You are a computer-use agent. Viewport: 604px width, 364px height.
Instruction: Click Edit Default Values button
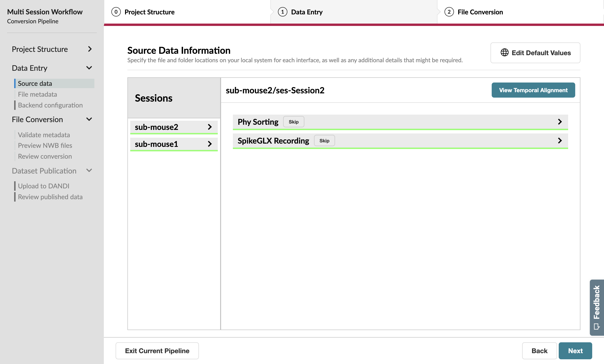point(535,53)
